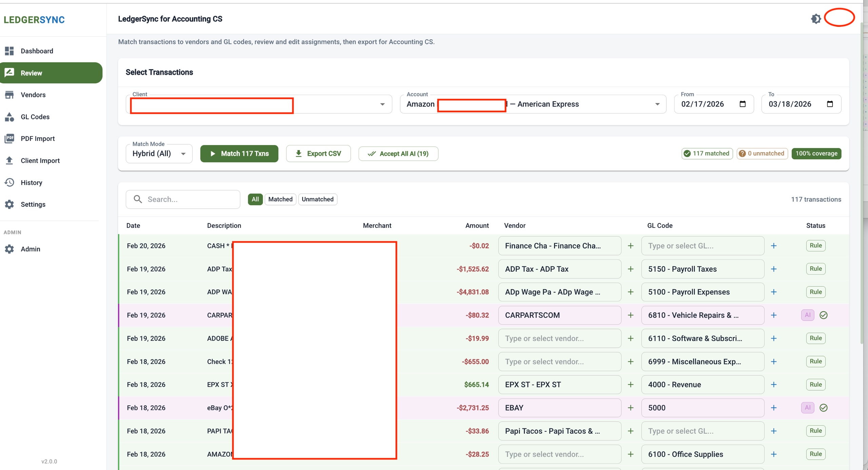The height and width of the screenshot is (470, 868).
Task: Filter to Unmatched transactions
Action: point(317,199)
